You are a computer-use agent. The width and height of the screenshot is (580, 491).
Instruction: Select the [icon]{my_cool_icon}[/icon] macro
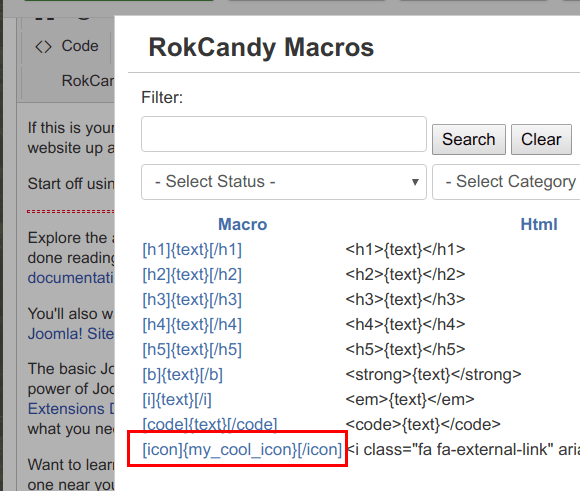pos(242,450)
